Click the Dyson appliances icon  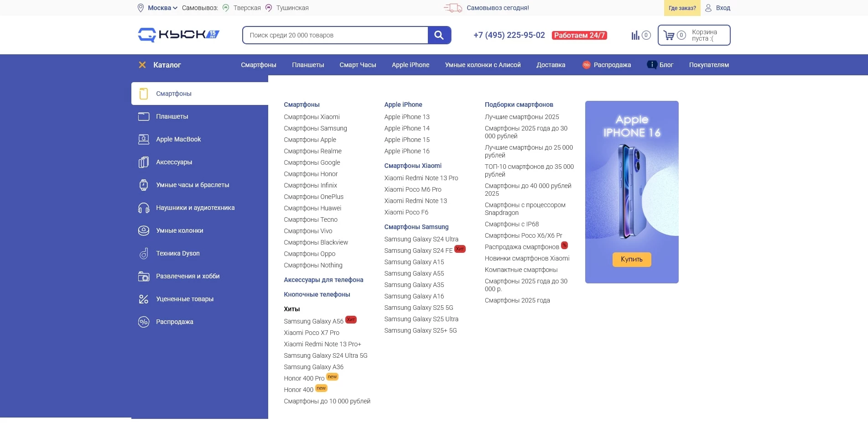[144, 254]
